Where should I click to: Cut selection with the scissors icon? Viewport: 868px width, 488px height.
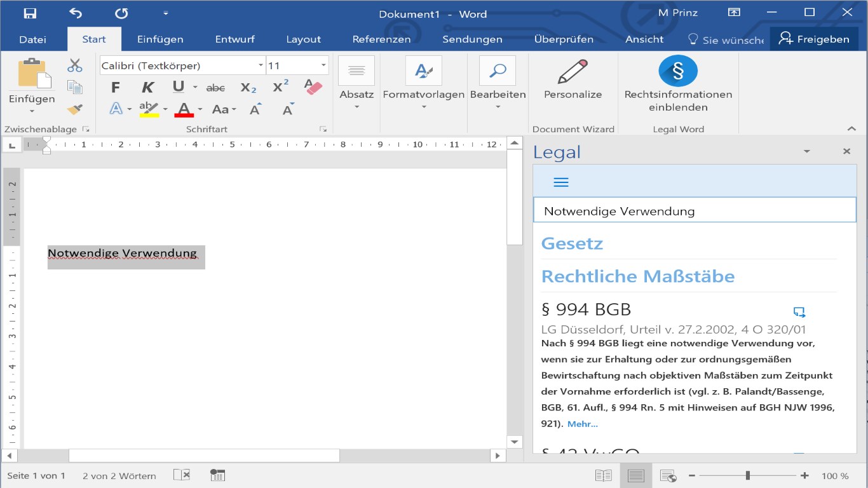pyautogui.click(x=75, y=65)
